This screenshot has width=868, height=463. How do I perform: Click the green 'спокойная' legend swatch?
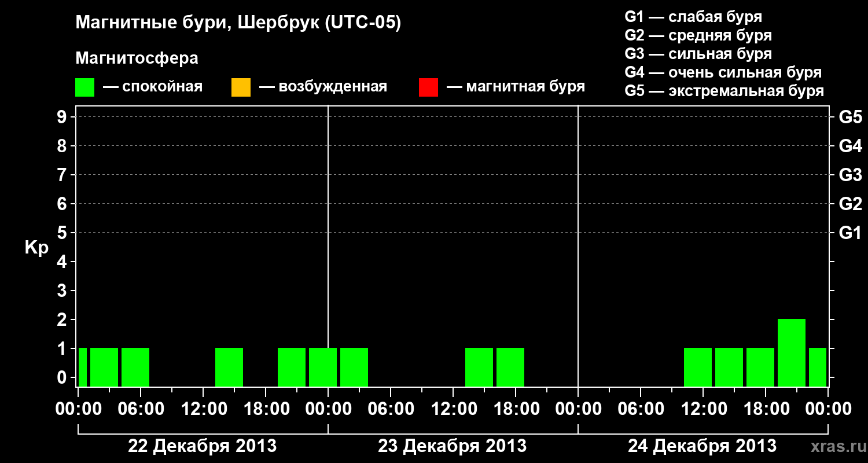tap(85, 87)
